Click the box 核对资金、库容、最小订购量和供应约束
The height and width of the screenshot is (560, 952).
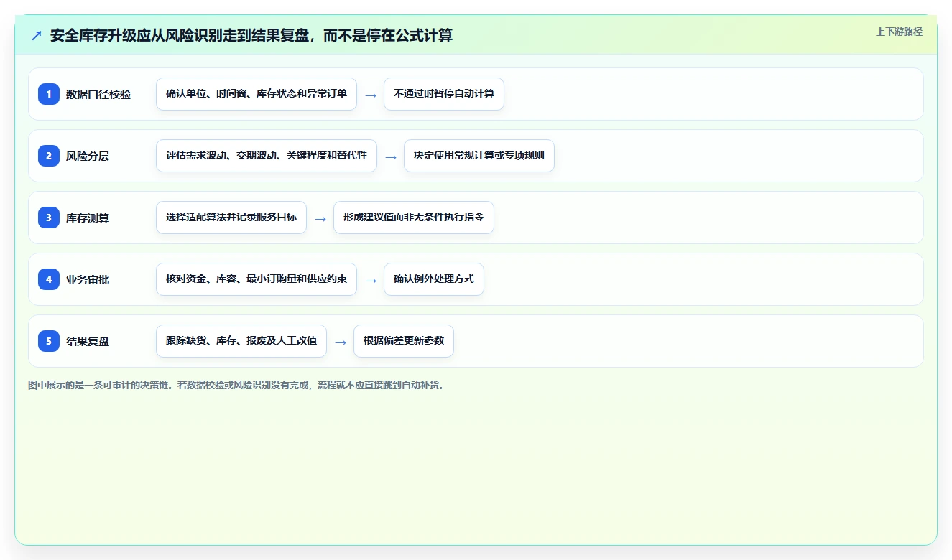257,279
